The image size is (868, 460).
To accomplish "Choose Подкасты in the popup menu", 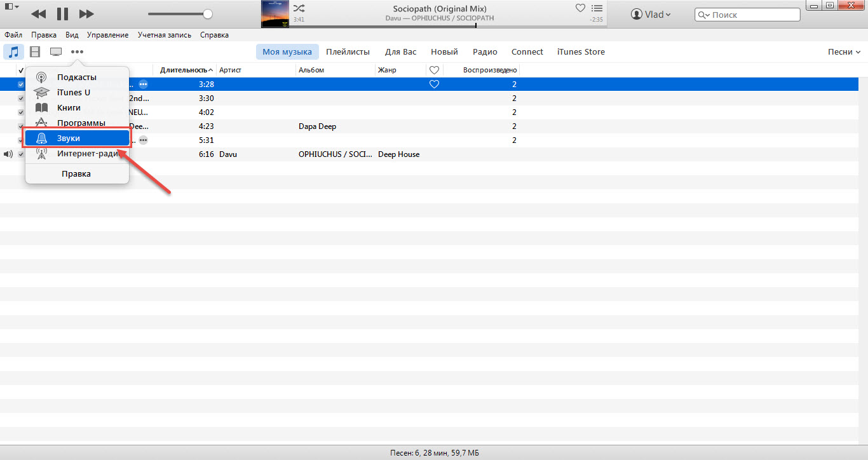I will (x=77, y=78).
